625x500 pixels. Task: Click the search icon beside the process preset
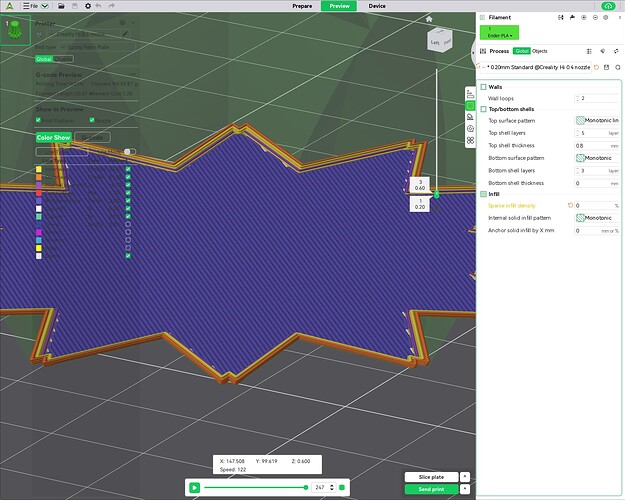pos(618,66)
